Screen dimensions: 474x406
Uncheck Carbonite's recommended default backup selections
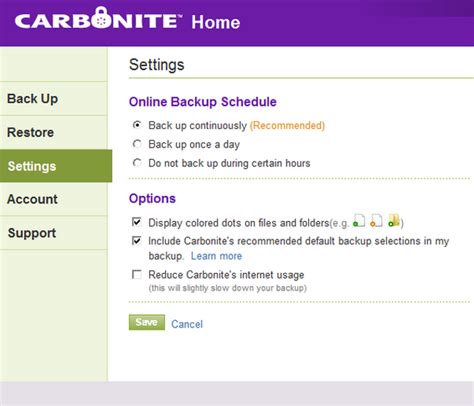tap(137, 241)
